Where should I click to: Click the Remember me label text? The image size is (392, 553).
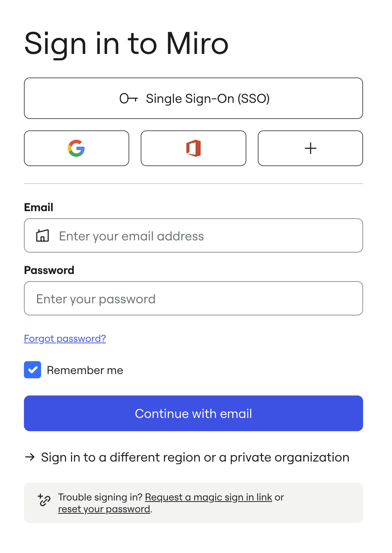coord(85,370)
